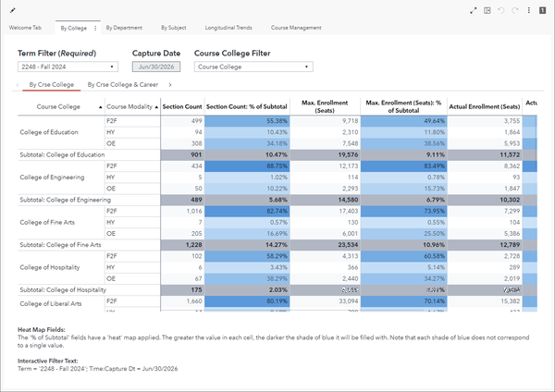Click the 80.19% cell for Liberal Arts

[x=247, y=301]
